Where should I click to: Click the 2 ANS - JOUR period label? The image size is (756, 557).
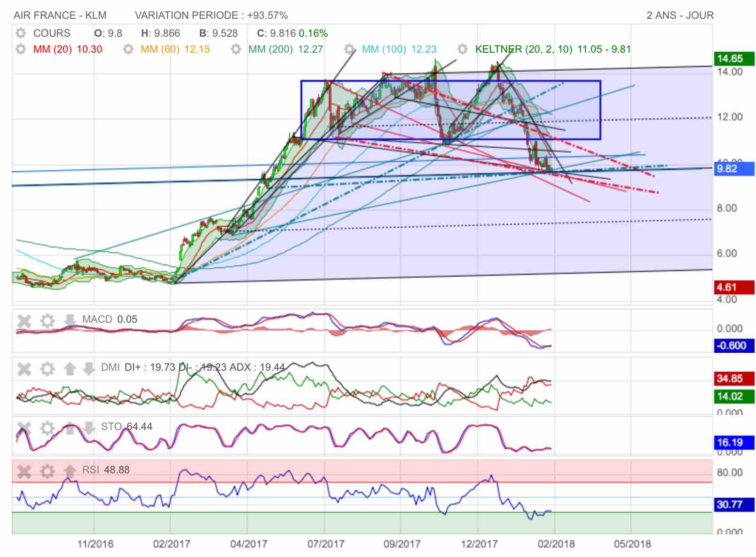click(x=680, y=16)
